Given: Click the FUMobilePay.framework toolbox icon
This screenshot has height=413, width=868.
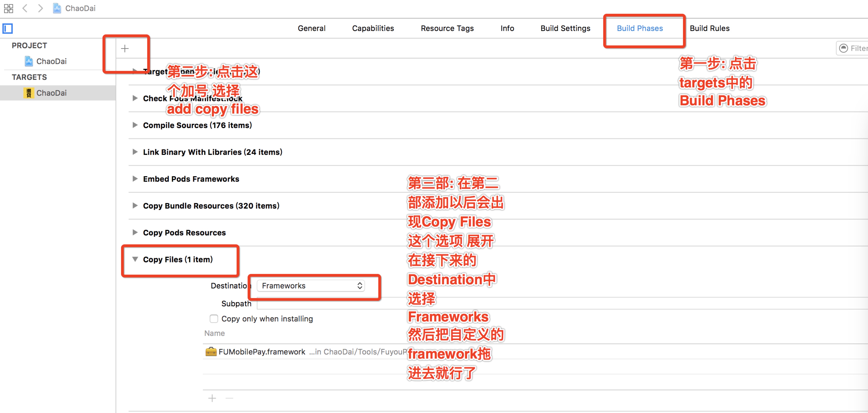Looking at the screenshot, I should pyautogui.click(x=211, y=352).
